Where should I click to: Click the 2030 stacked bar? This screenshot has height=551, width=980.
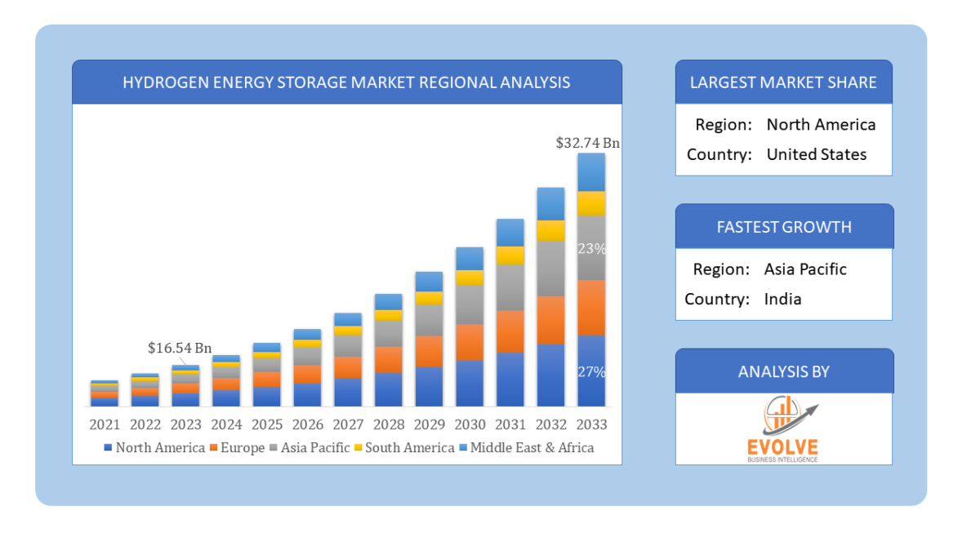point(470,327)
